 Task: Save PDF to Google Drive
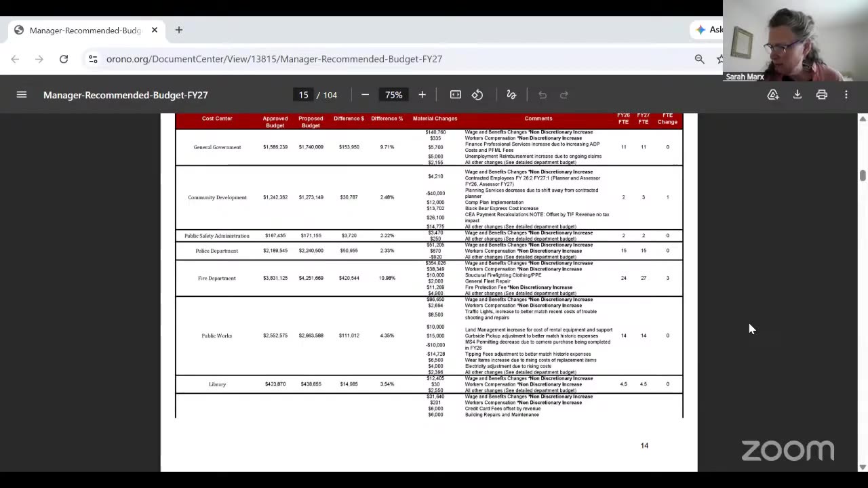773,95
